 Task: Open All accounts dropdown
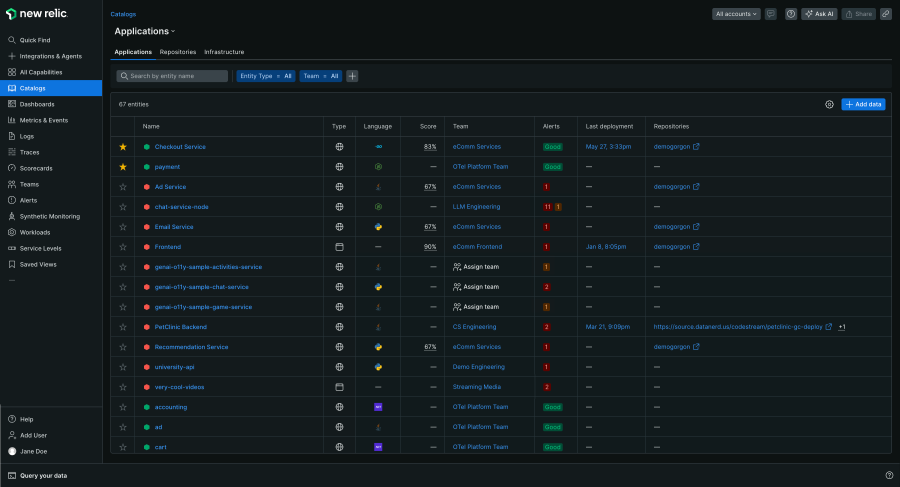click(736, 14)
